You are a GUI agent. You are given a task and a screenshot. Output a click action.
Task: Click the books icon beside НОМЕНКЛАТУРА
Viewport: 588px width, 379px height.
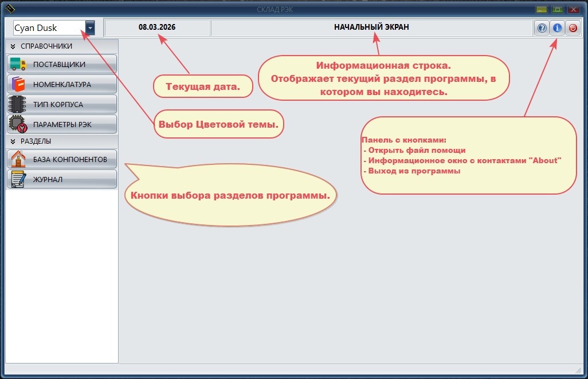pos(18,84)
